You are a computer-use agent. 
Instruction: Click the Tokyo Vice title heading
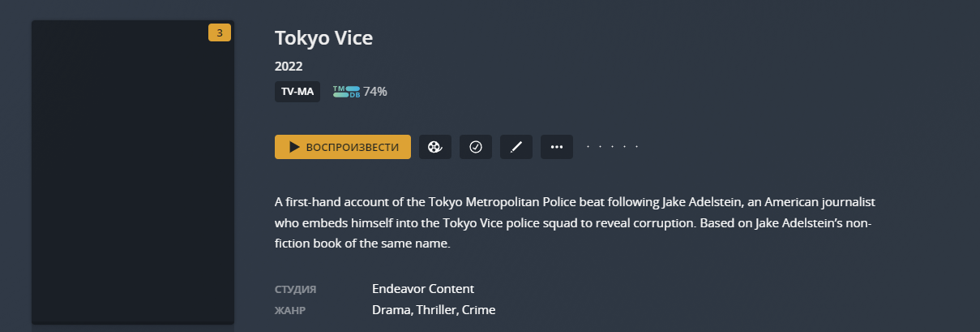coord(323,37)
